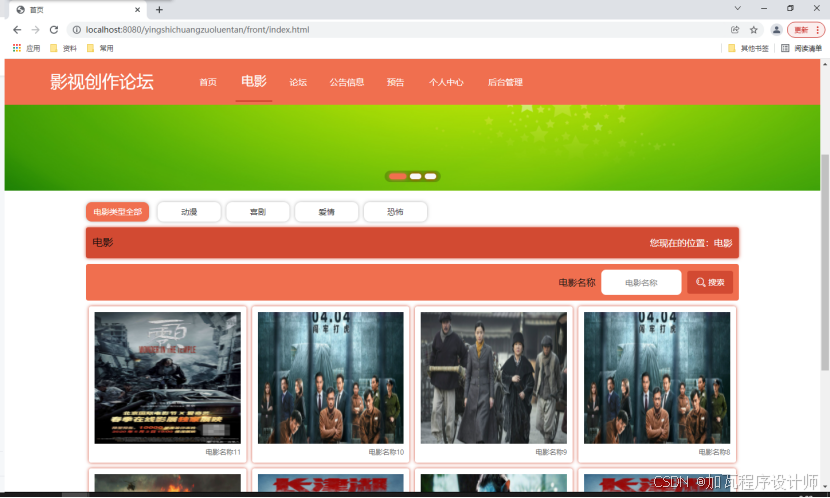The image size is (830, 498).
Task: Select third carousel indicator dot
Action: click(430, 176)
